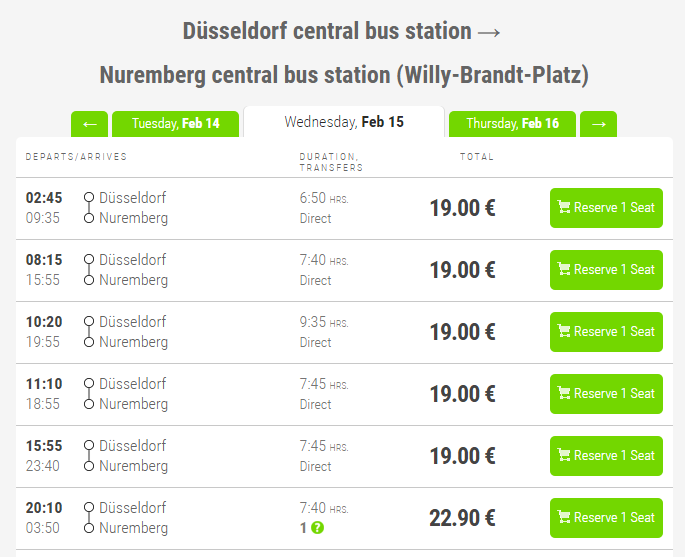Click the 08:15 trip Direct label
This screenshot has width=685, height=557.
point(315,280)
